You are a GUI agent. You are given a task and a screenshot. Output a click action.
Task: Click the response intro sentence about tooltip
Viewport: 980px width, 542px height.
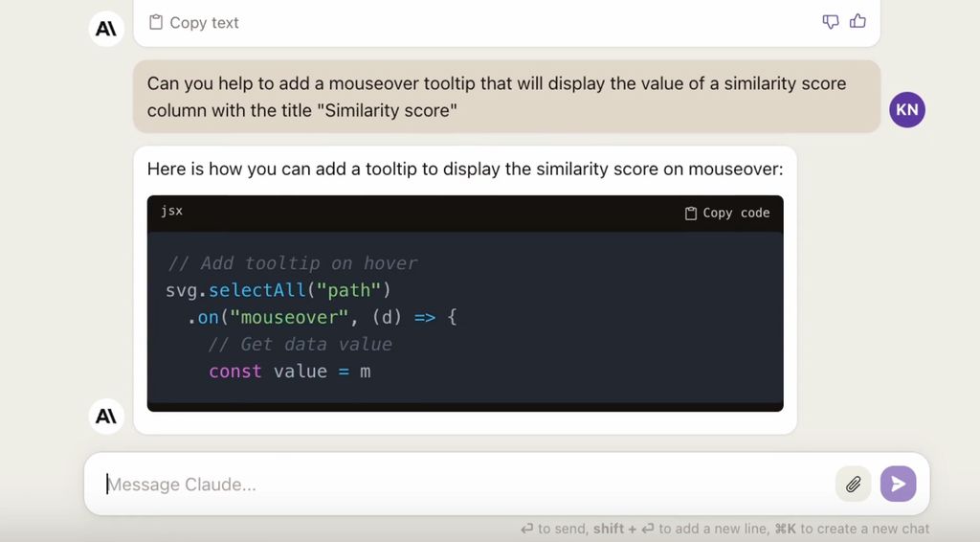click(464, 169)
